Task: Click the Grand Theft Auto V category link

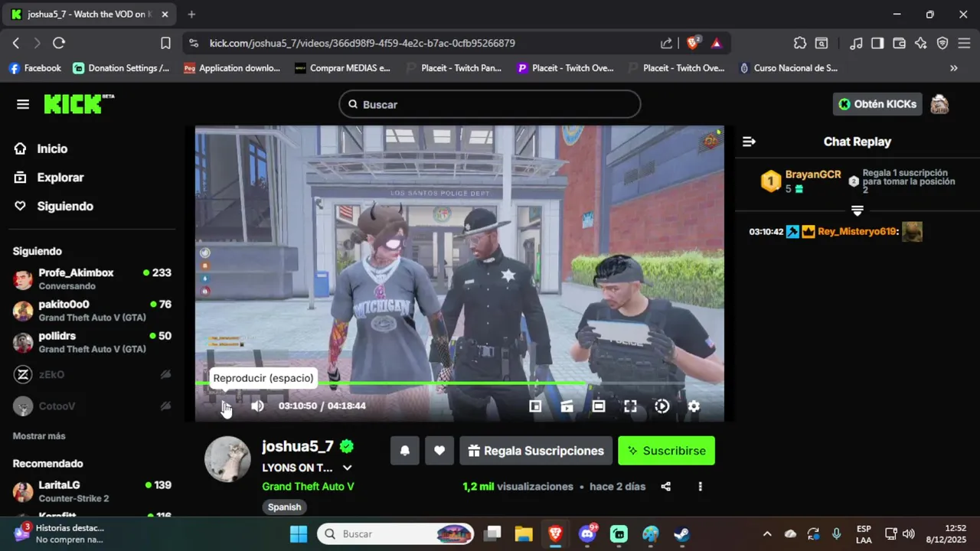Action: click(x=308, y=487)
